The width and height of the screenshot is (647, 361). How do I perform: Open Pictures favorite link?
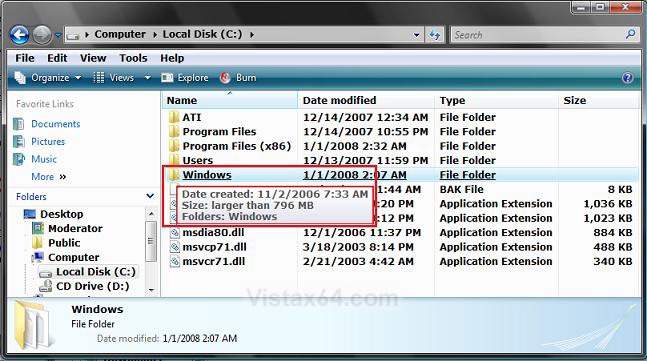tap(48, 142)
